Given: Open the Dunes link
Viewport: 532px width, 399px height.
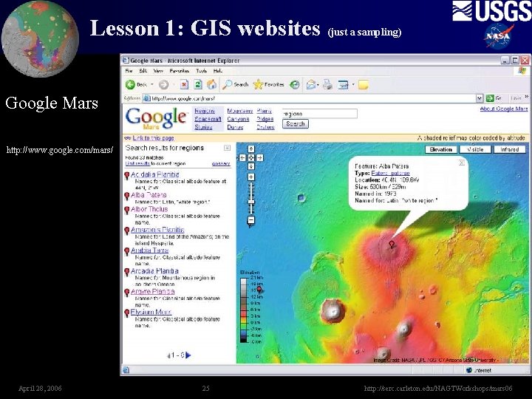Looking at the screenshot, I should 235,127.
